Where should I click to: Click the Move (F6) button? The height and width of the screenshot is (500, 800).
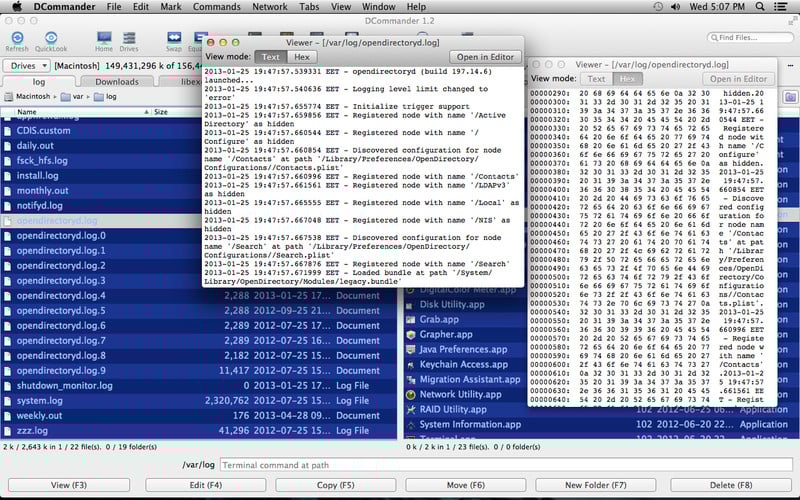tap(466, 485)
